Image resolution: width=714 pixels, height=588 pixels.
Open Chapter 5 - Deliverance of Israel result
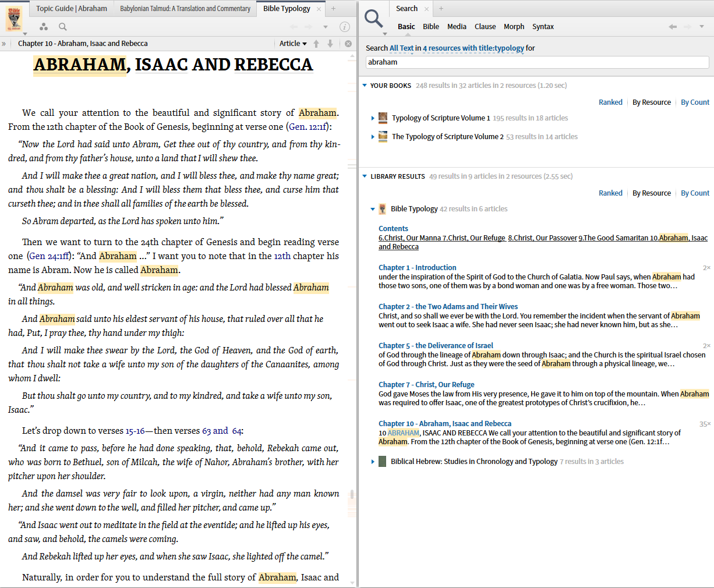436,346
